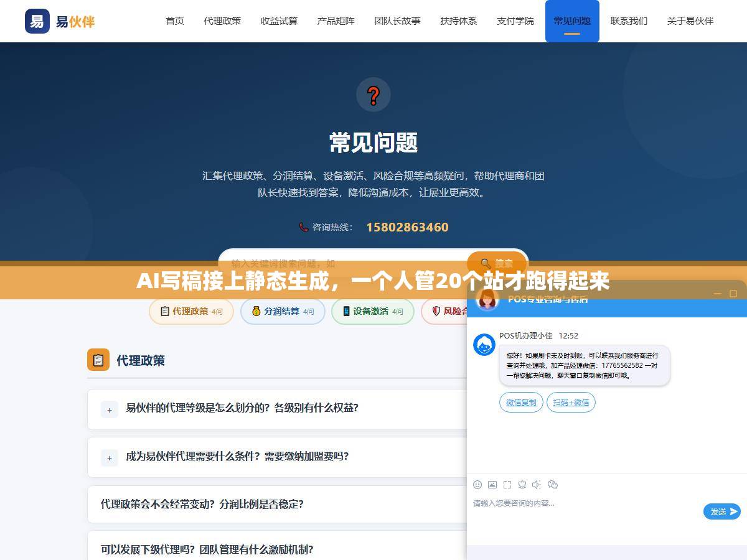
Task: Click the red phone icon beside 咨询热线
Action: tap(304, 227)
